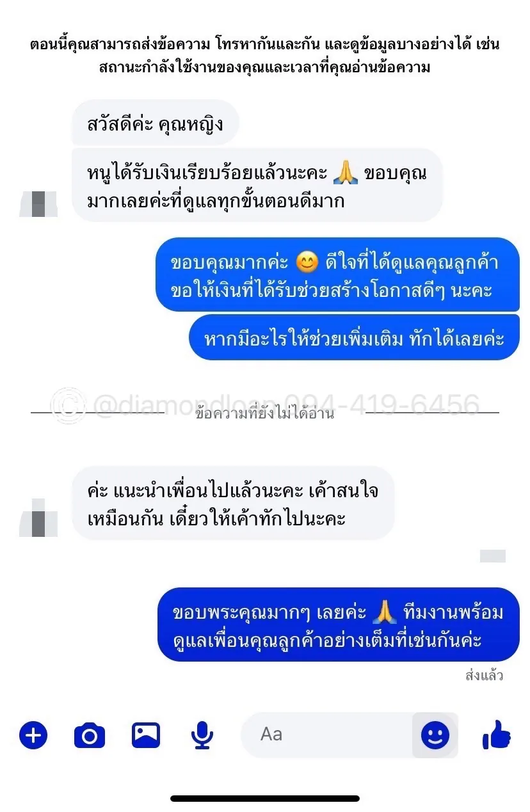This screenshot has width=530, height=812.
Task: Tap the info notice text at top
Action: [265, 56]
